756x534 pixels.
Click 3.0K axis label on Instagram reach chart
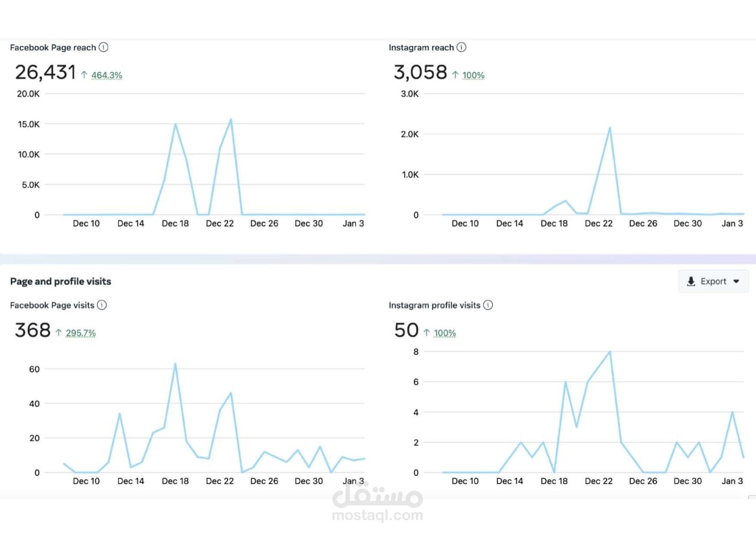click(409, 94)
